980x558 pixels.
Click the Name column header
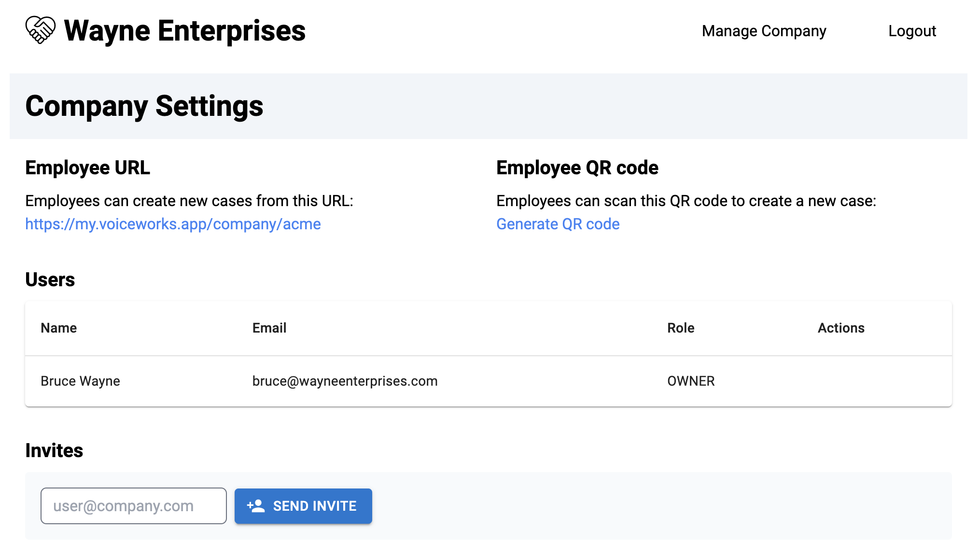(58, 328)
